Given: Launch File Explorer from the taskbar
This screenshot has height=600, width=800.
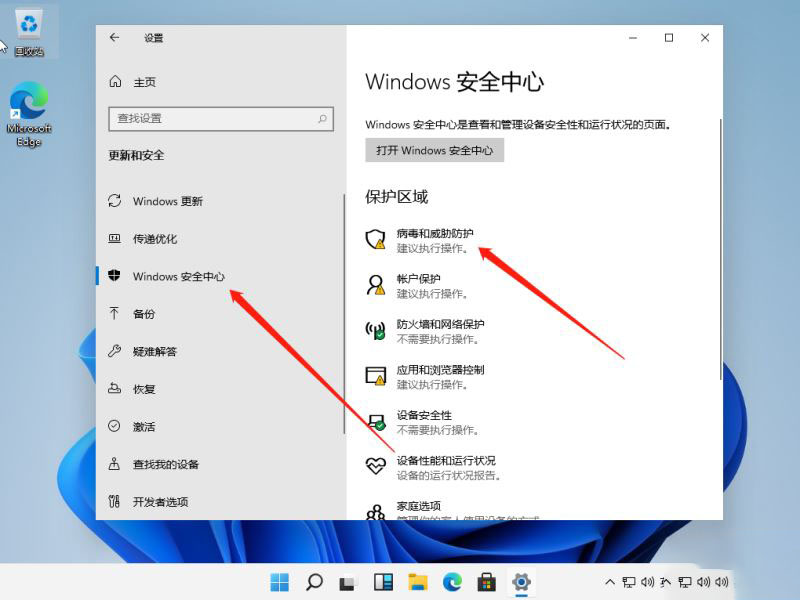Looking at the screenshot, I should click(418, 582).
